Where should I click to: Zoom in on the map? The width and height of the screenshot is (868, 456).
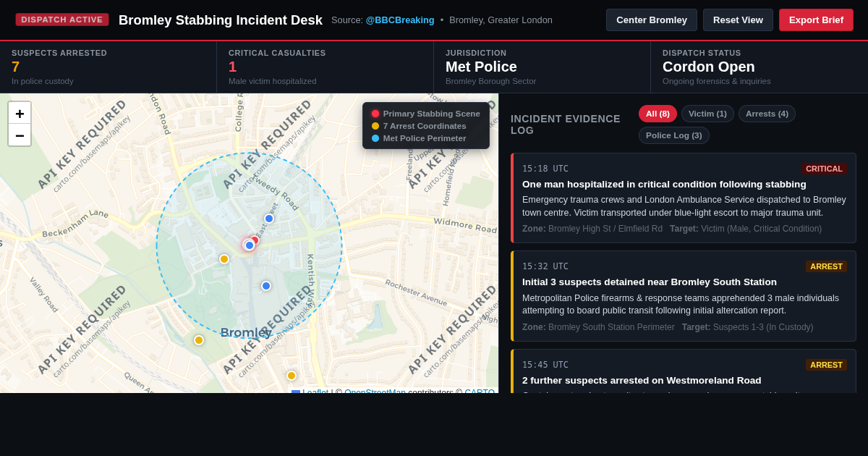pyautogui.click(x=20, y=114)
